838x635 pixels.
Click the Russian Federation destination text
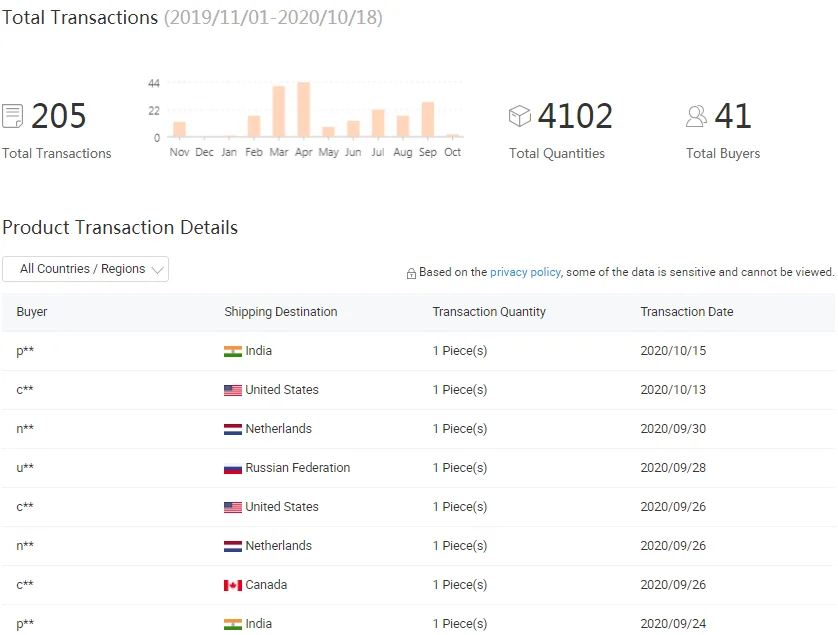pyautogui.click(x=298, y=468)
